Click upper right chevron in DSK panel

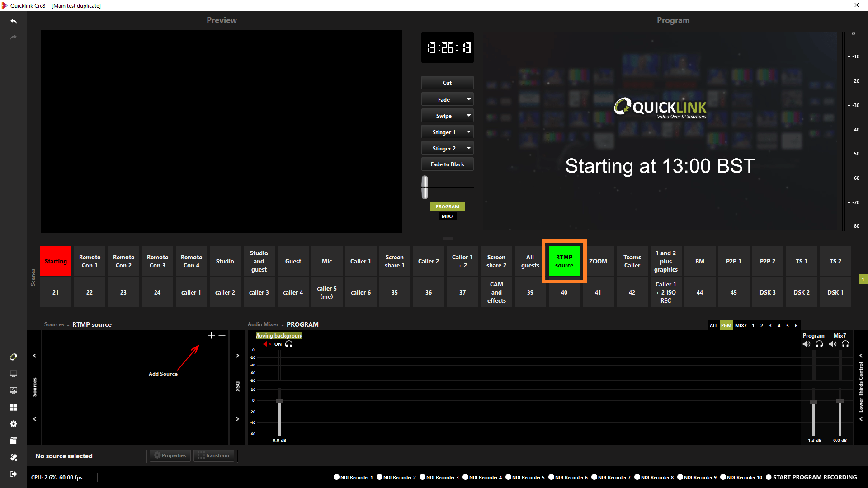click(x=237, y=356)
